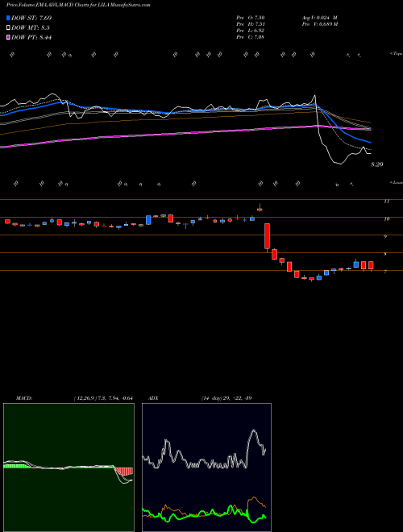Click the 'Pre L: 6.92' low value
Image resolution: width=403 pixels, height=532 pixels.
[251, 31]
